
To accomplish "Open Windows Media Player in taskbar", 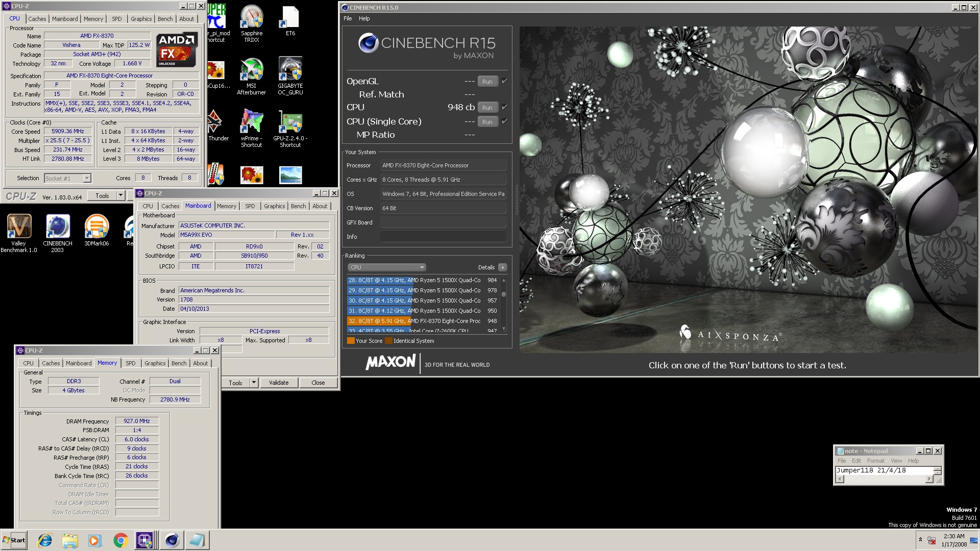I will (x=95, y=540).
